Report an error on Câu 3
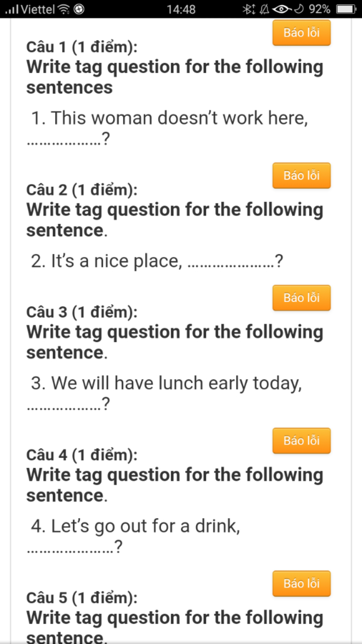Screen dimensions: 362x644 point(301,298)
